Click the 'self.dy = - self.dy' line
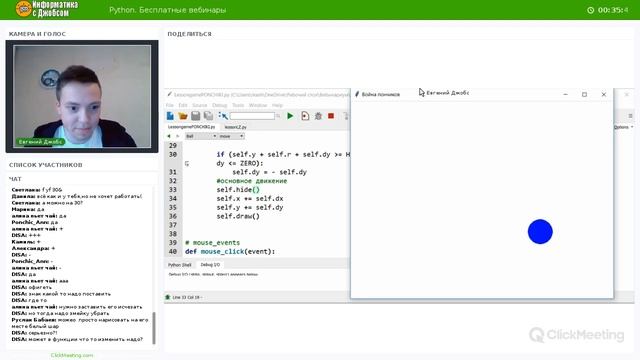Screen dimensions: 640x360 click(269, 172)
